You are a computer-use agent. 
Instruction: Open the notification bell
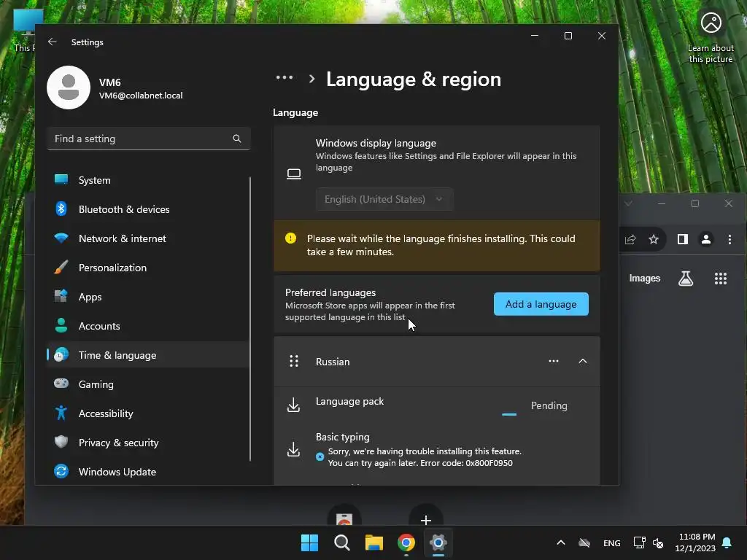click(727, 542)
